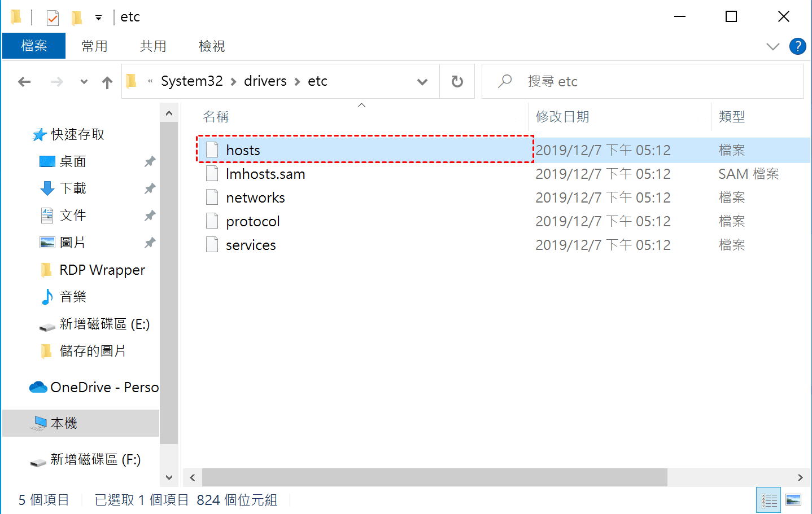
Task: Click the pin icon beside 下載
Action: click(x=150, y=189)
